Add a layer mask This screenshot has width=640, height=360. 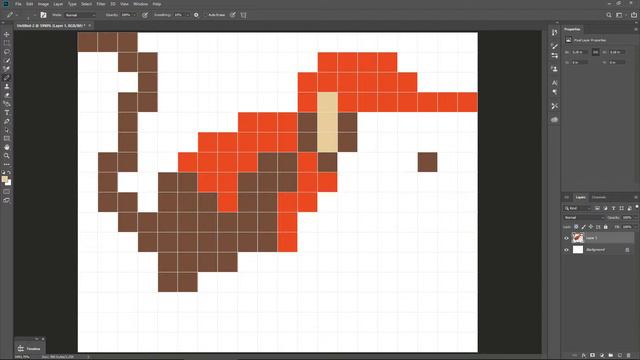[x=593, y=356]
